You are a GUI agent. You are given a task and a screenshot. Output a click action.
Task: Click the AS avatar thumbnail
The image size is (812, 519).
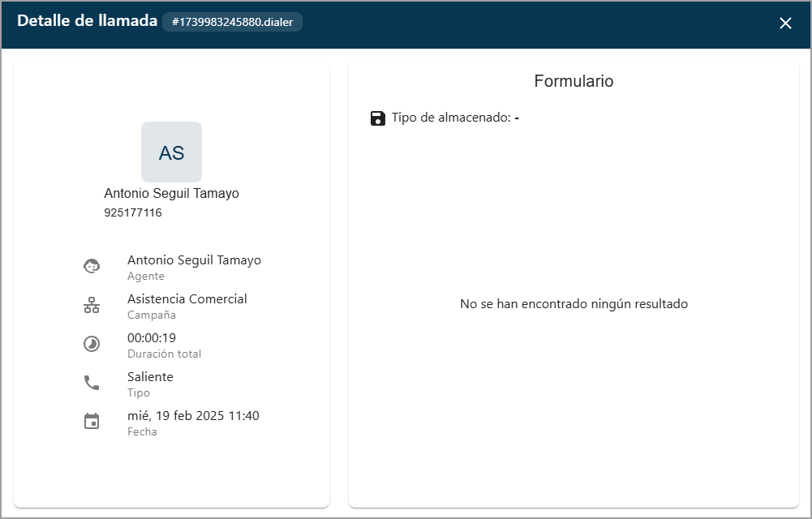click(171, 152)
